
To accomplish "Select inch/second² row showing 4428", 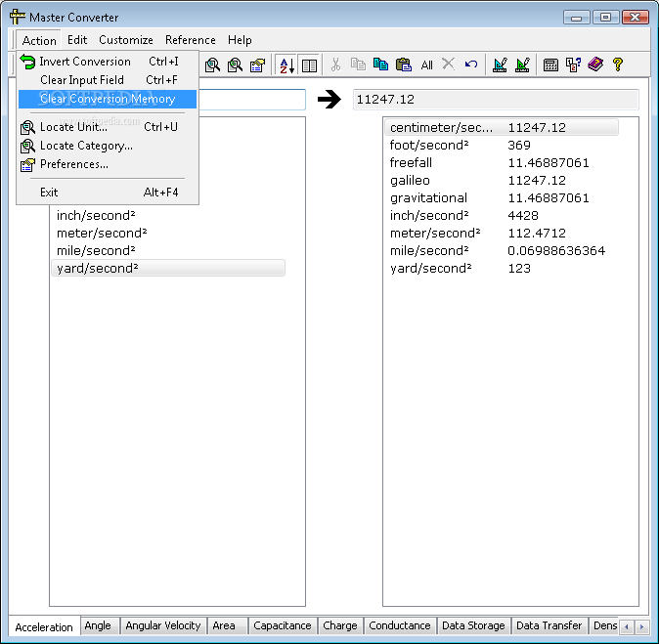I will click(x=502, y=216).
